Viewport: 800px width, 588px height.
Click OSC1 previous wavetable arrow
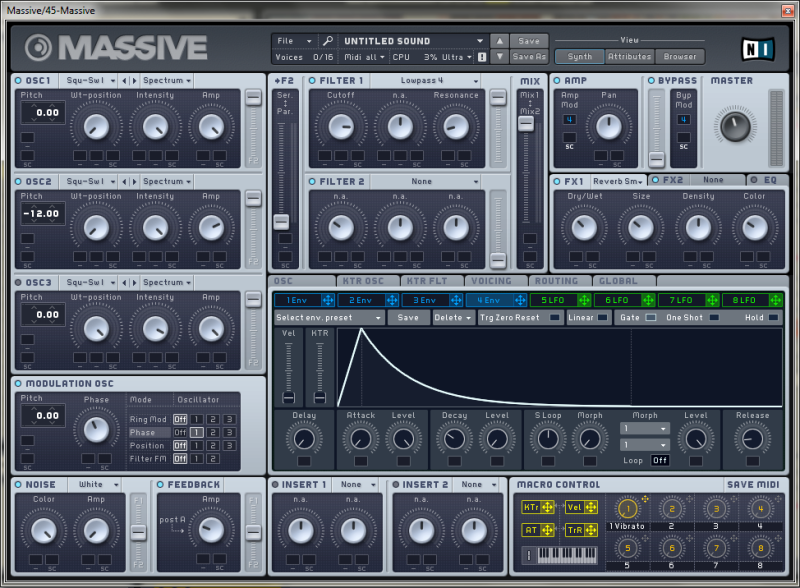(124, 81)
